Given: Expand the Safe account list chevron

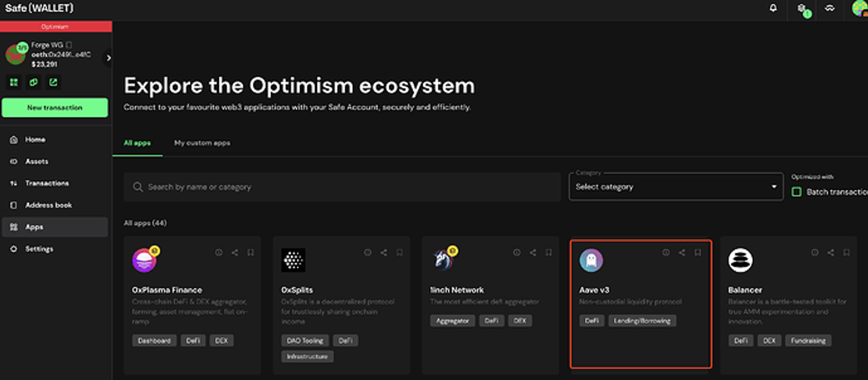Looking at the screenshot, I should coord(108,58).
